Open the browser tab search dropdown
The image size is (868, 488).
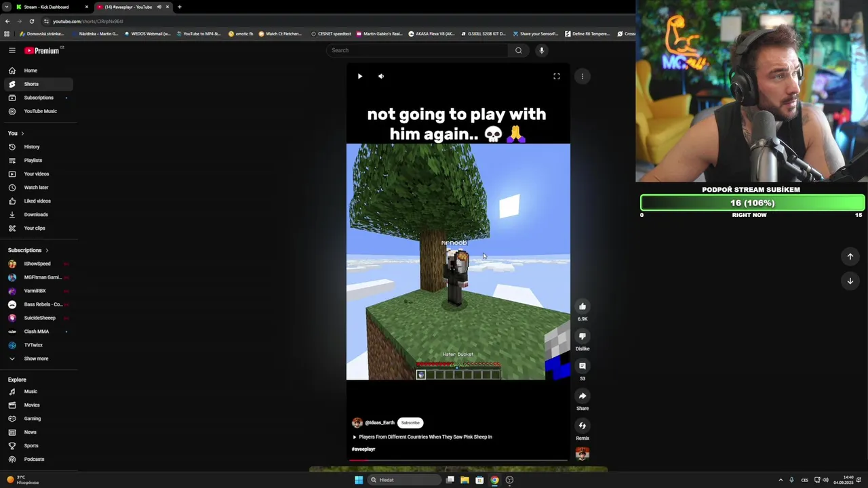(7, 7)
